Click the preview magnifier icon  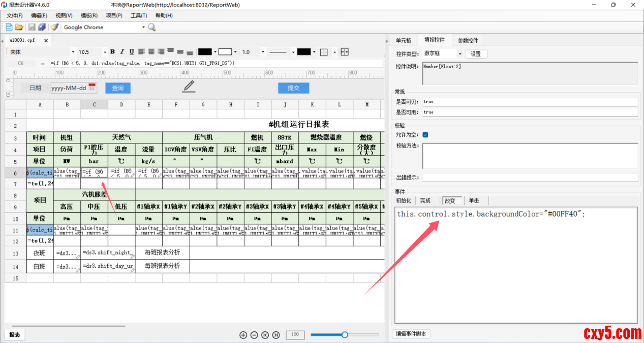pyautogui.click(x=151, y=27)
